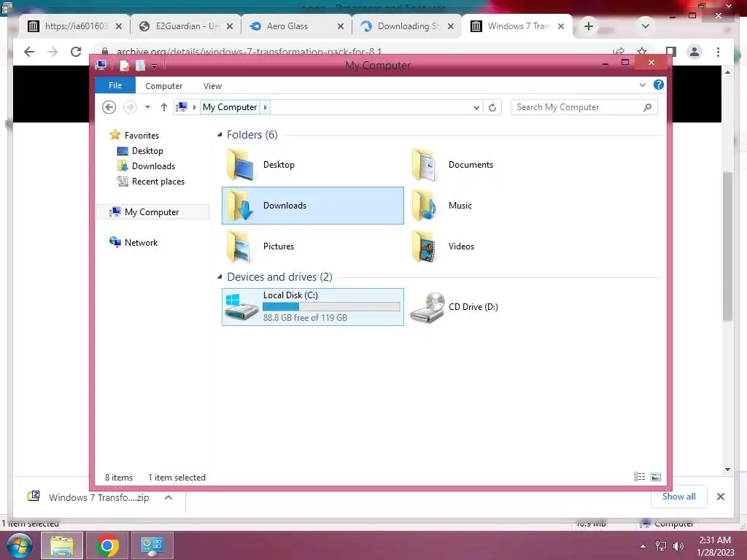Switch to E2Guardian Chrome tab
Screen dimensions: 747x560
pyautogui.click(x=186, y=26)
